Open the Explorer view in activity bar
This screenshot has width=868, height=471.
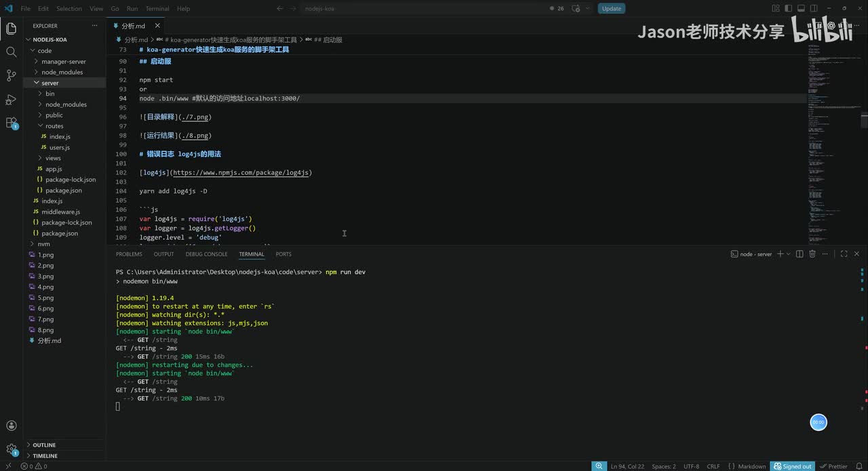tap(11, 29)
